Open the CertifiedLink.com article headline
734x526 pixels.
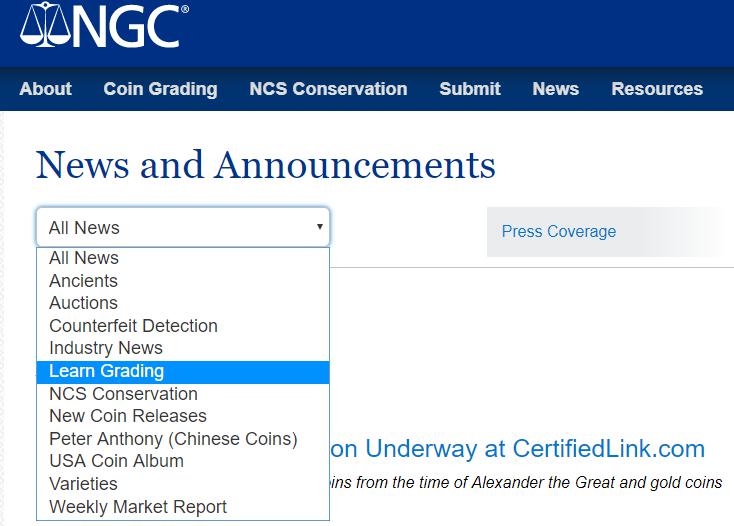(517, 449)
